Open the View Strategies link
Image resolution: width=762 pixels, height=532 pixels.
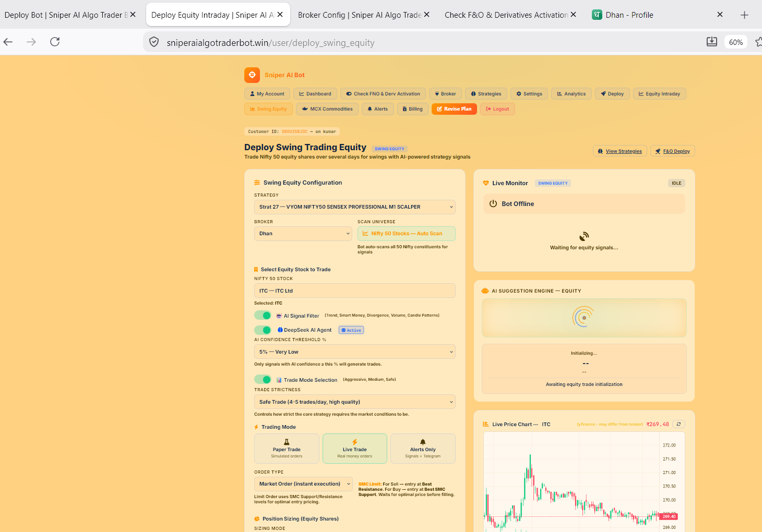click(620, 151)
